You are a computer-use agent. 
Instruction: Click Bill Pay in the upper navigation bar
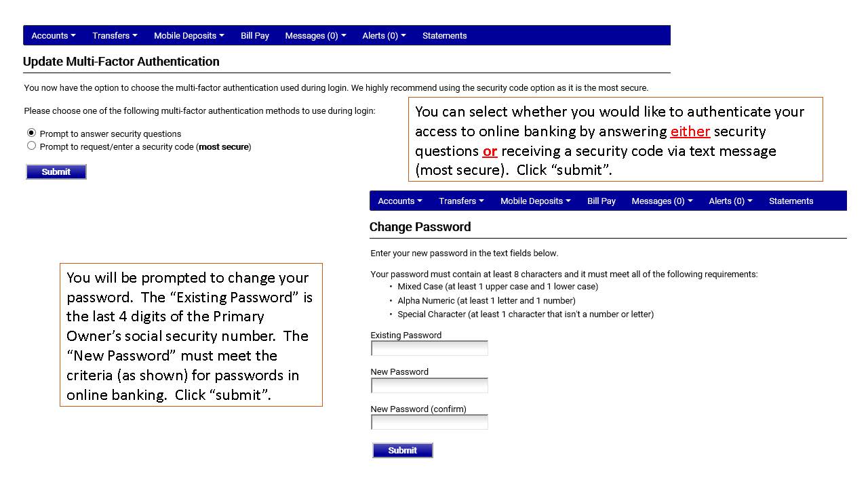[255, 36]
